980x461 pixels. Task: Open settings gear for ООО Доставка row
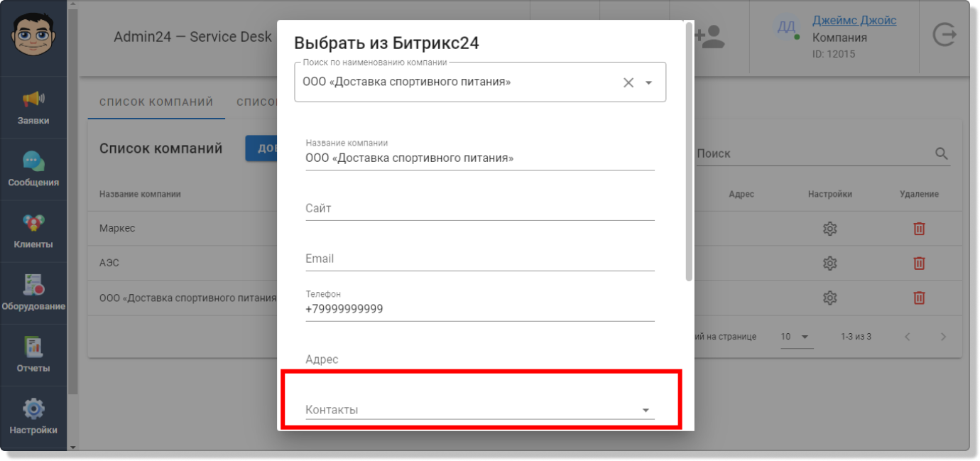(829, 298)
